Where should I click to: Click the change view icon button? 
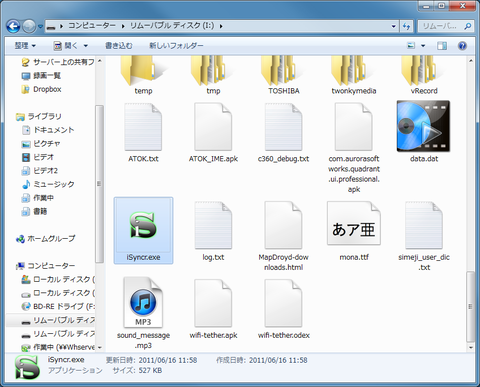(411, 46)
